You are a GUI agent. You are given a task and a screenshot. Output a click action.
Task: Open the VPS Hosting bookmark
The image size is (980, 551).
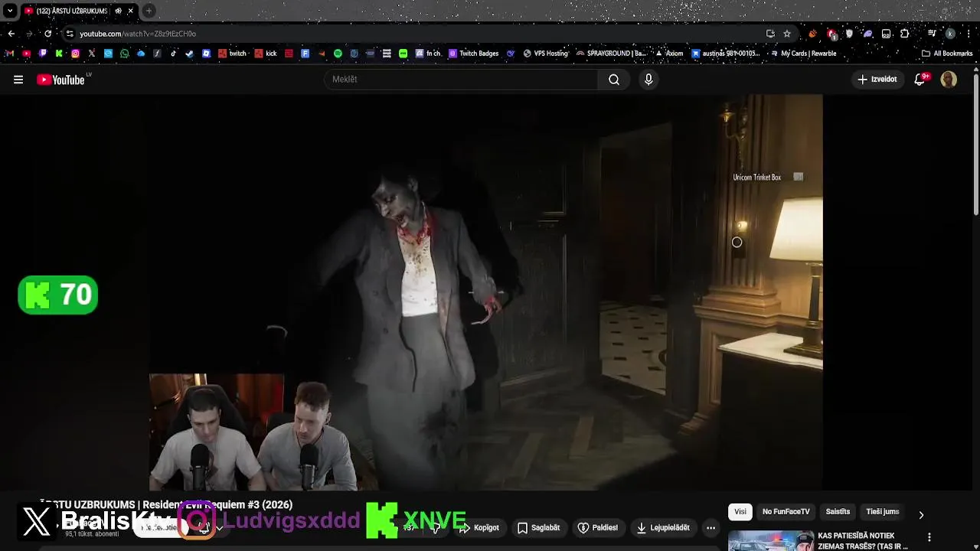click(545, 54)
